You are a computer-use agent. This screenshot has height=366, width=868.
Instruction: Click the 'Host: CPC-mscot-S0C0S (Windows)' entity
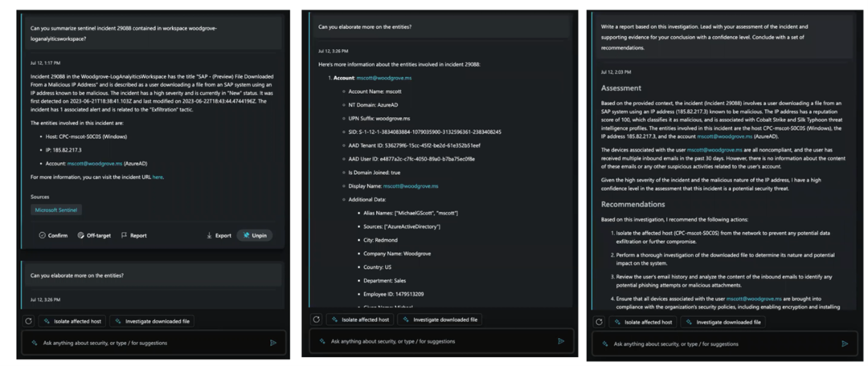click(84, 136)
